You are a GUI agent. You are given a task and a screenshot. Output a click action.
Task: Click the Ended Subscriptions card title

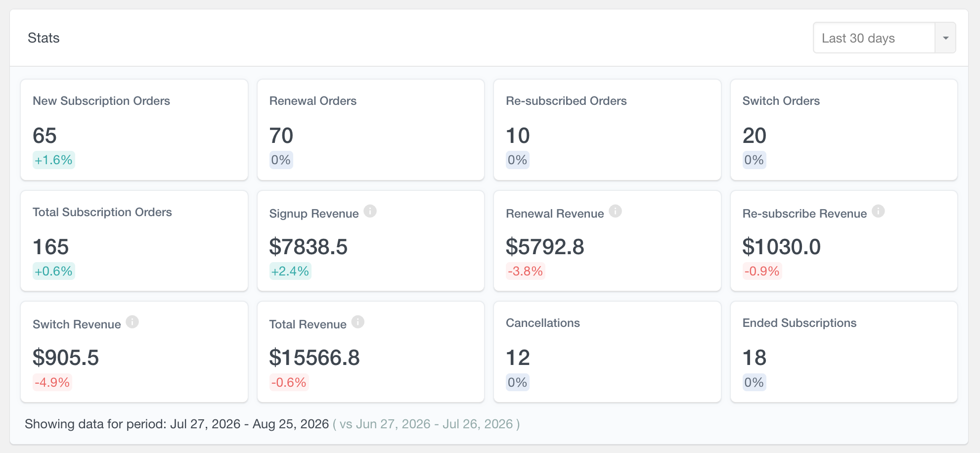click(800, 323)
